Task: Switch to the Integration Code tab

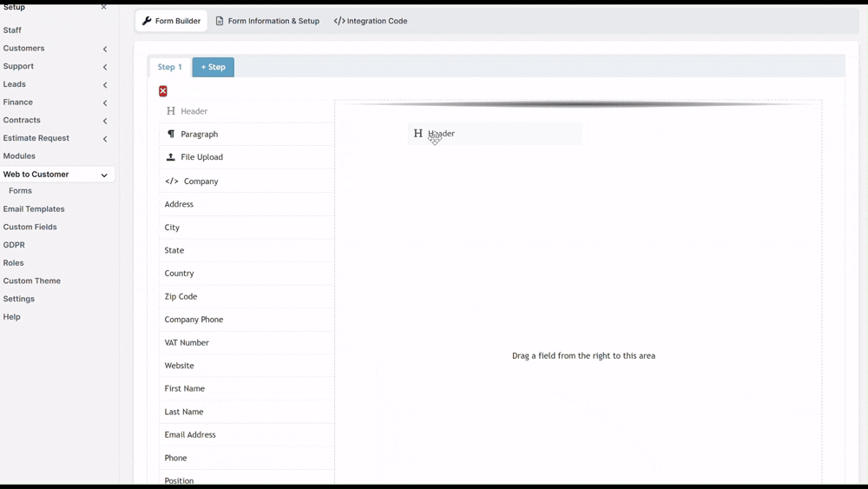Action: (371, 21)
